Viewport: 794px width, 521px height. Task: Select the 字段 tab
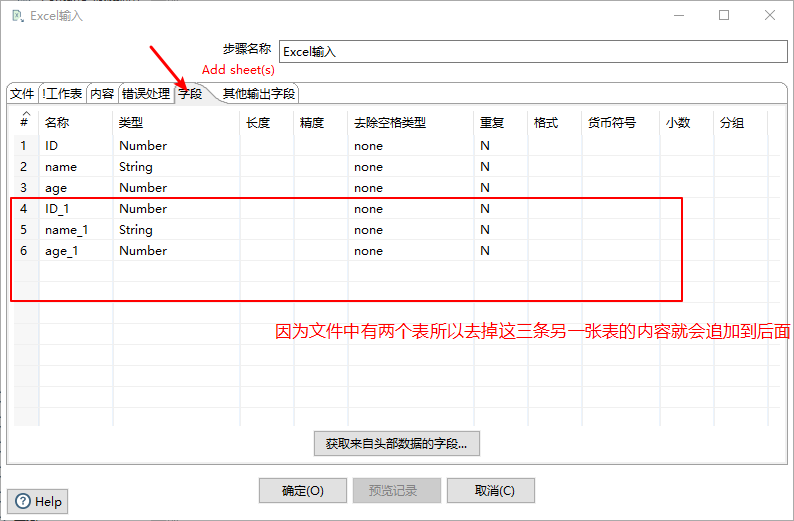pyautogui.click(x=190, y=94)
